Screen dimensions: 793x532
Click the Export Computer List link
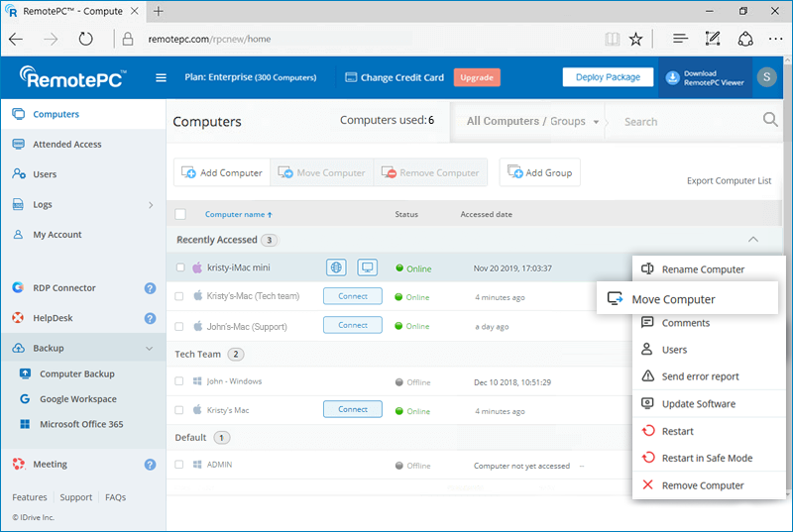(x=729, y=181)
